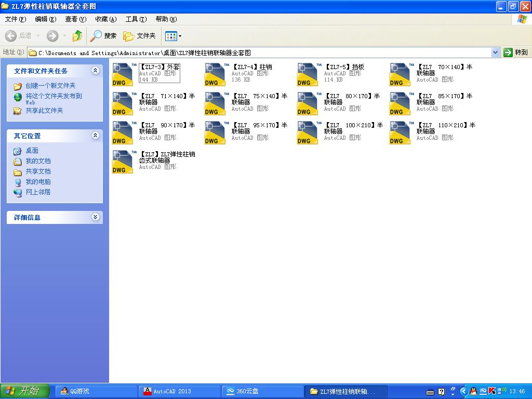Screen dimensions: 532x399
Task: Select the 【ZL7 90×170】半联轴器 DWG icon
Action: tap(123, 133)
